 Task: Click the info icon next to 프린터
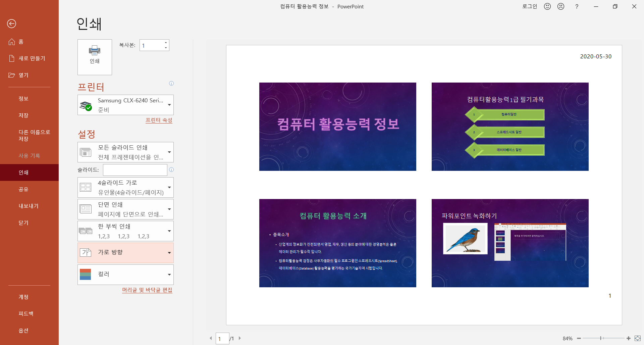(171, 83)
